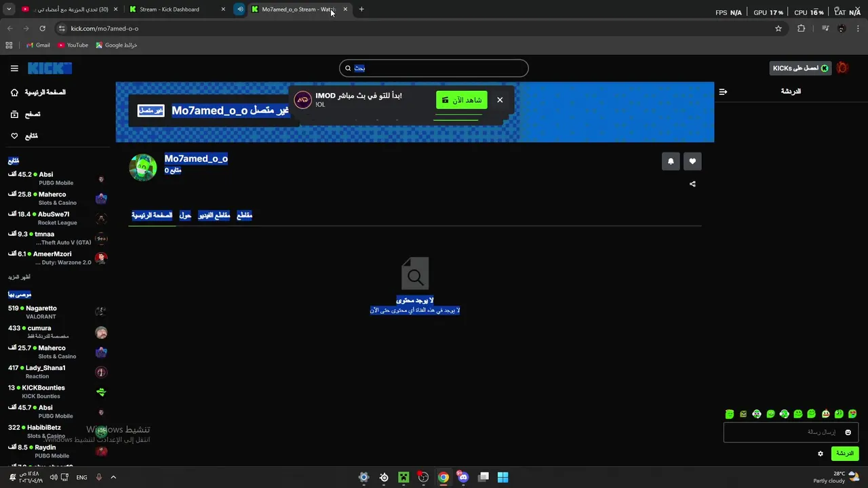The width and height of the screenshot is (868, 488).
Task: Open Chrome from the taskbar
Action: (x=443, y=477)
